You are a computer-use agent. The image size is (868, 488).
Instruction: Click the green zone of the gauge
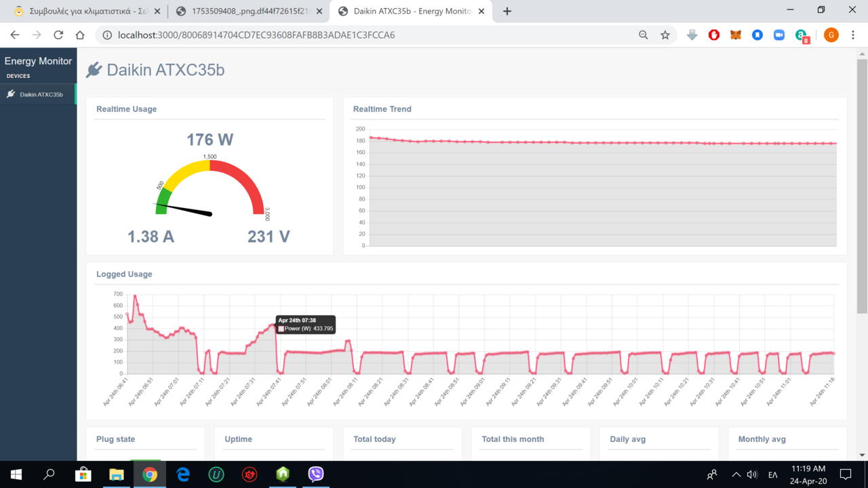coord(161,202)
